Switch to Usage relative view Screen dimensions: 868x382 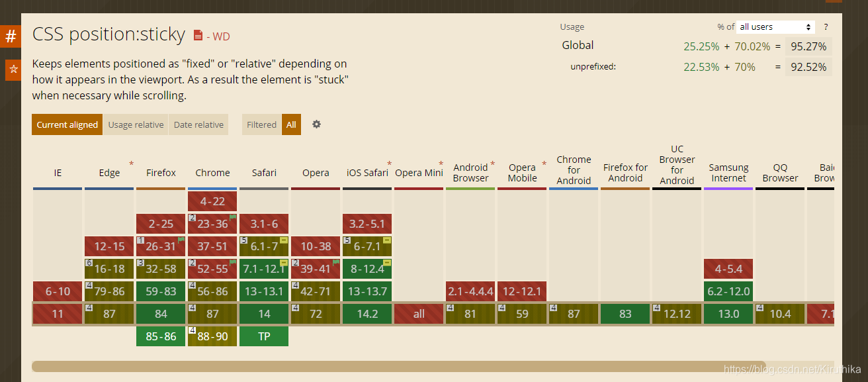(x=136, y=124)
